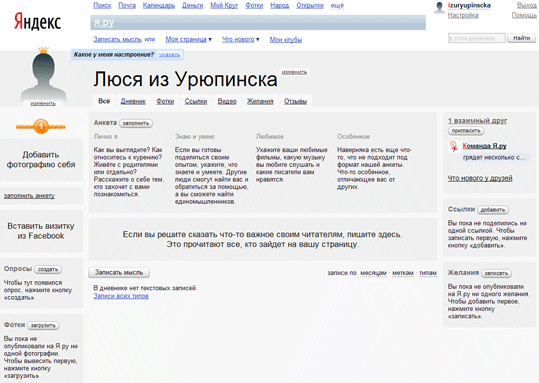Click указать next to the mood question
The width and height of the screenshot is (539, 383).
point(169,55)
